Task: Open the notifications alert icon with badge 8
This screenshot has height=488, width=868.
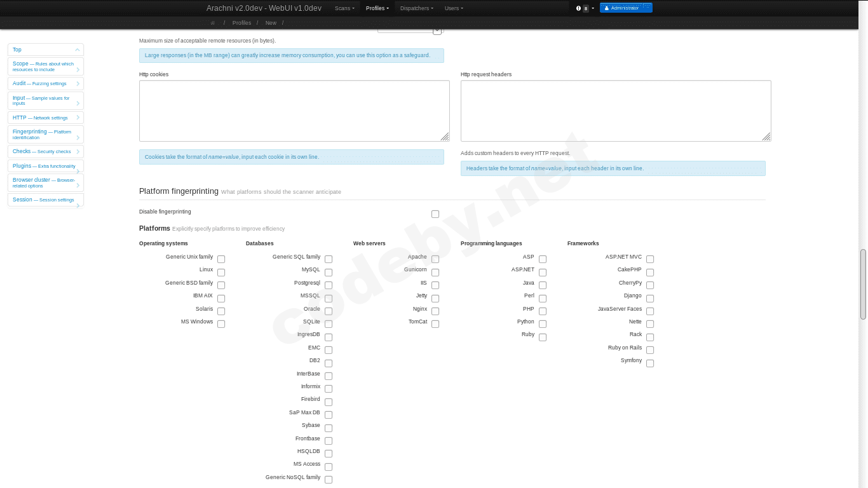Action: pyautogui.click(x=585, y=8)
